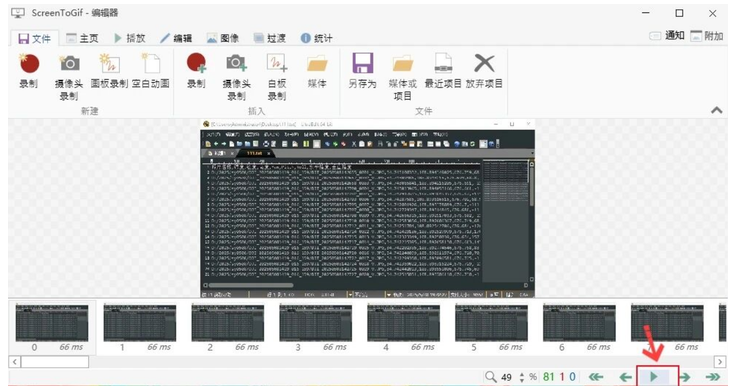Image resolution: width=731 pixels, height=386 pixels.
Task: Load 媒体或项目 from file
Action: tap(402, 76)
